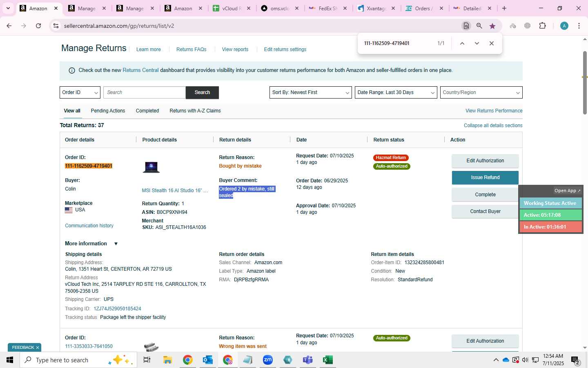Click Edit Authorization for order 111-1162509-4719401
Image resolution: width=588 pixels, height=368 pixels.
(485, 161)
